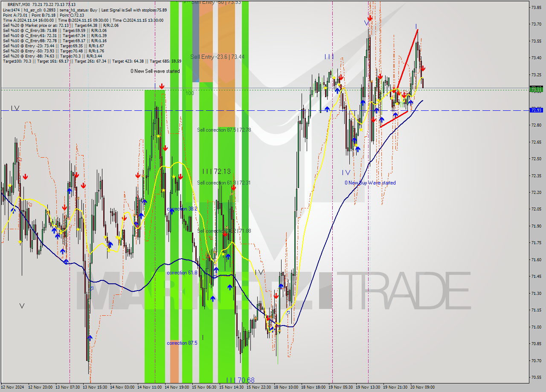The height and width of the screenshot is (392, 546).
Task: Click the '15 Nov 14:30' time axis label
Action: tap(231, 387)
